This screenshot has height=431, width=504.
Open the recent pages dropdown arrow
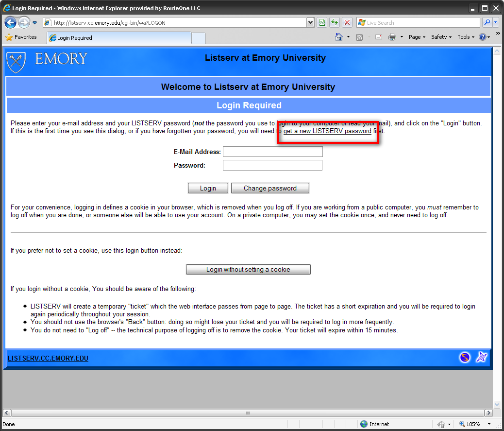[x=34, y=23]
